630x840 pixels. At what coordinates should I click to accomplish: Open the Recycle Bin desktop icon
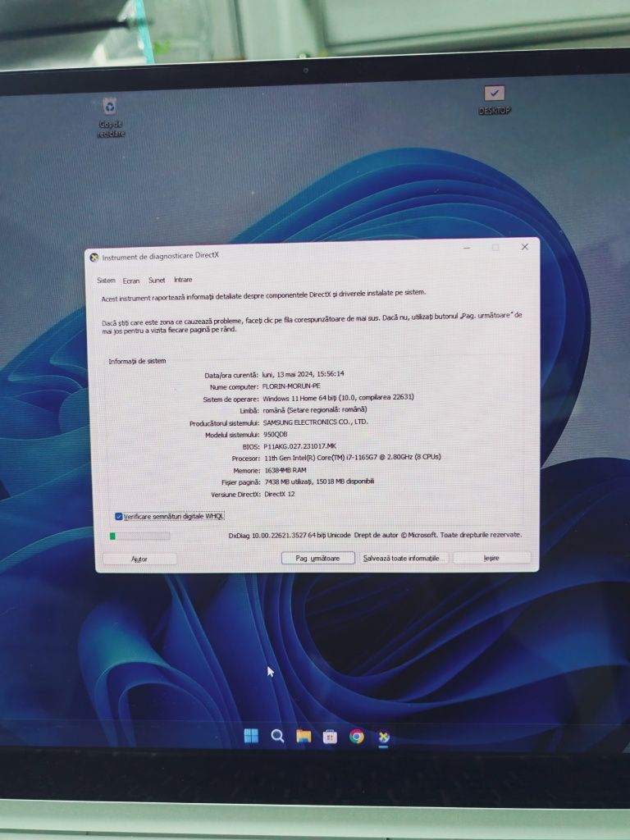point(111,116)
